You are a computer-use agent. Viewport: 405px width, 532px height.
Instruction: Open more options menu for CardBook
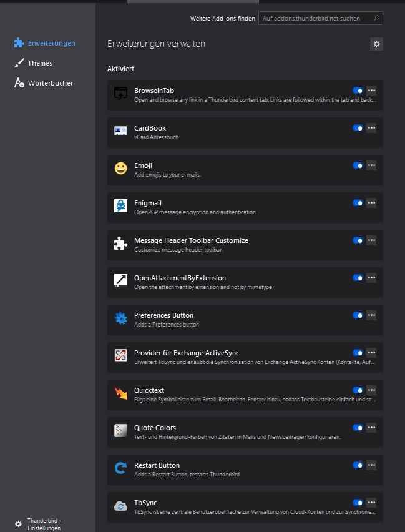371,128
